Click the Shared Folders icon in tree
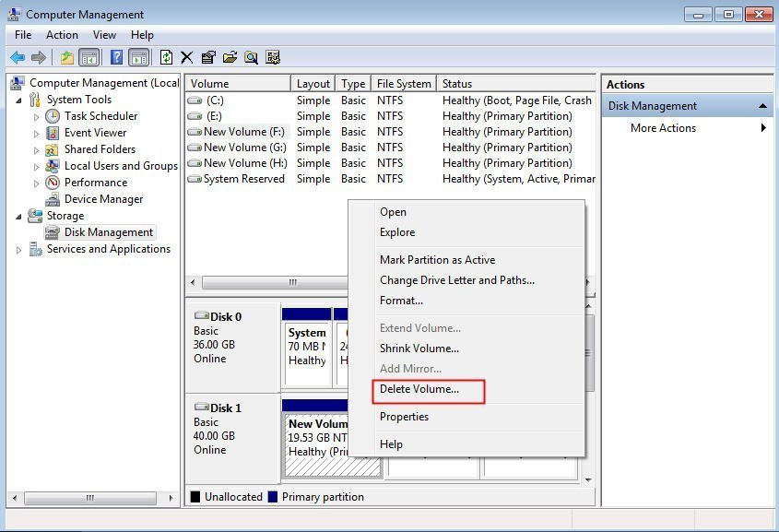 coord(52,149)
